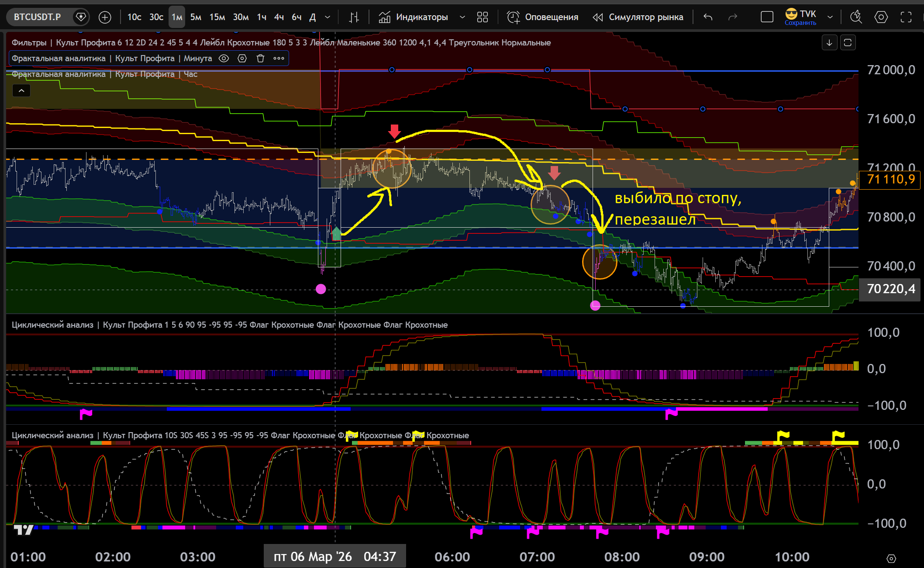This screenshot has width=924, height=568.
Task: Enter fullscreen mode icon
Action: click(906, 17)
